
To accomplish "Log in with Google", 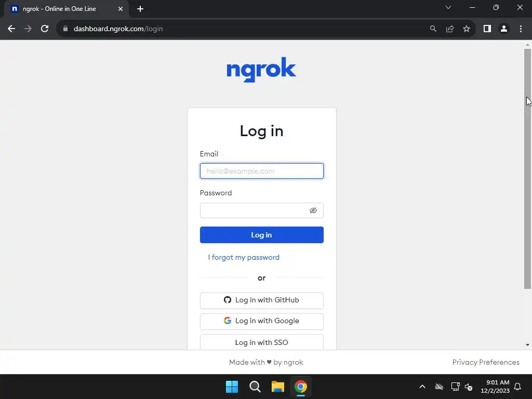I will click(x=262, y=321).
